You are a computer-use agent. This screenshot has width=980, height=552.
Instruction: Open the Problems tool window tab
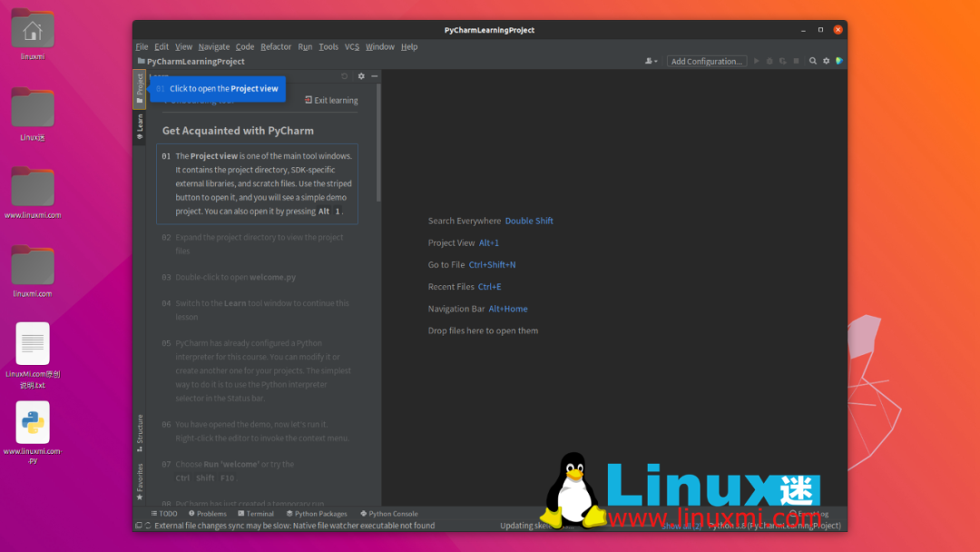pos(208,514)
